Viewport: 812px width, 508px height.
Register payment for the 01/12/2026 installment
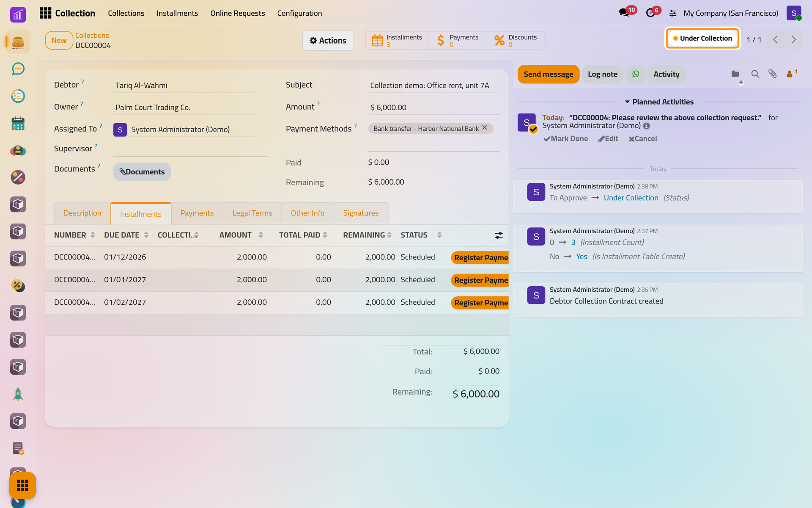point(480,257)
